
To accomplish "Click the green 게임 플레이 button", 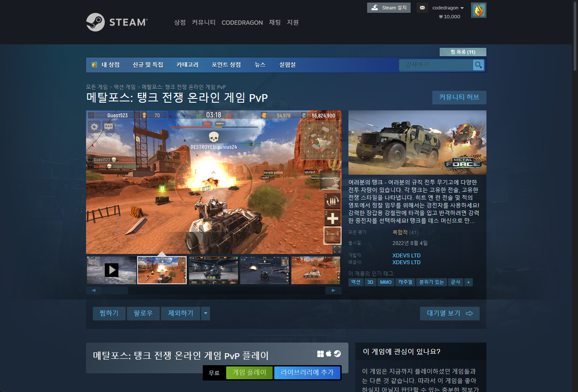I will point(250,373).
